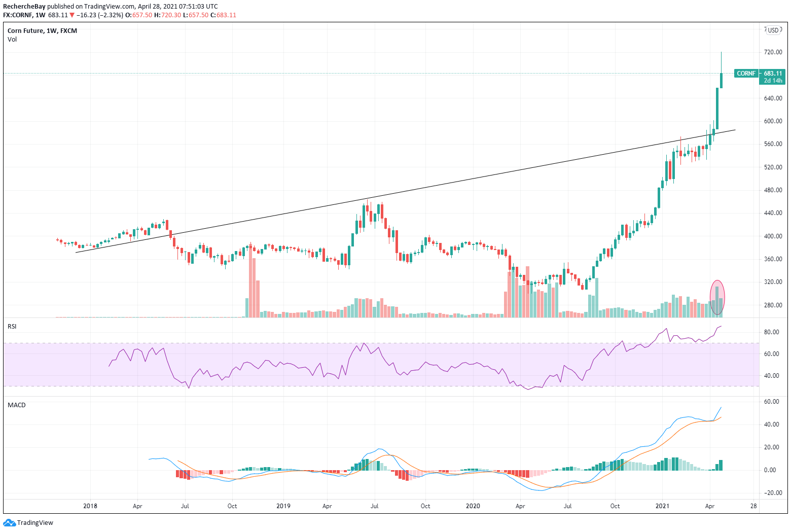
Task: Click the '360.00' price axis label
Action: [773, 259]
